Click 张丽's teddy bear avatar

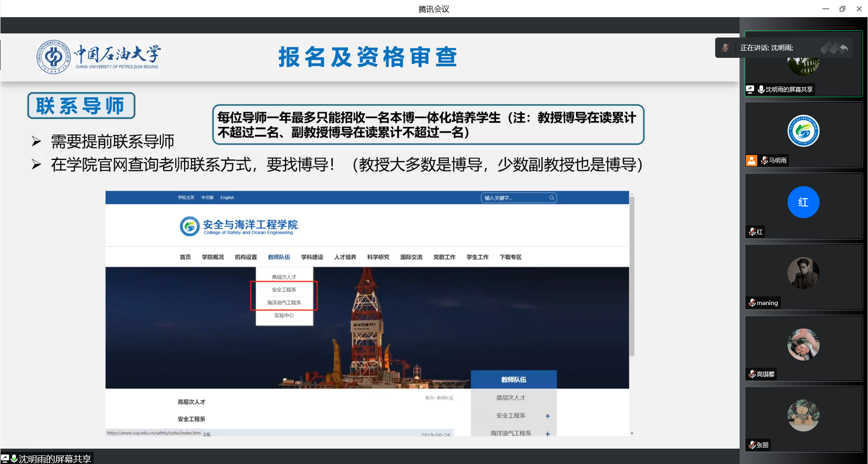(x=803, y=415)
